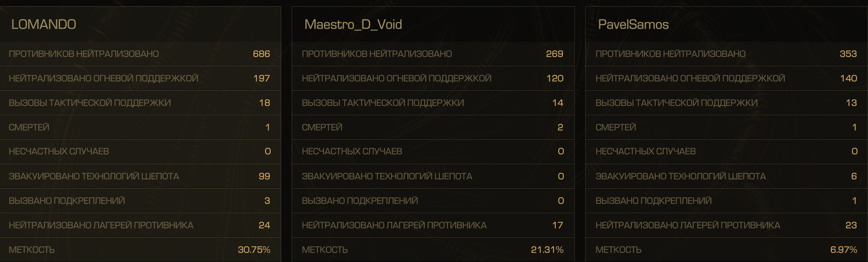The width and height of the screenshot is (868, 262).
Task: Click Maestro_D_Void's ВЫЗВАНО ПОДКРЕПЛЕНИЙ row
Action: click(433, 201)
